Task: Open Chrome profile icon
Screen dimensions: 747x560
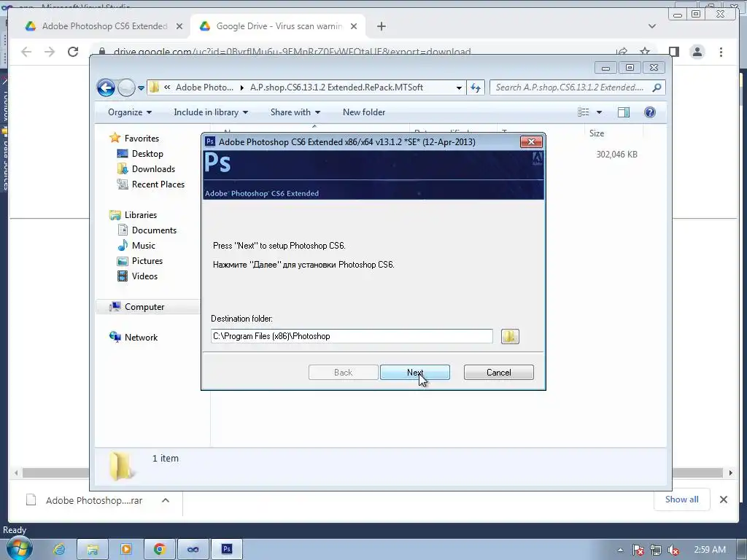Action: pos(697,52)
